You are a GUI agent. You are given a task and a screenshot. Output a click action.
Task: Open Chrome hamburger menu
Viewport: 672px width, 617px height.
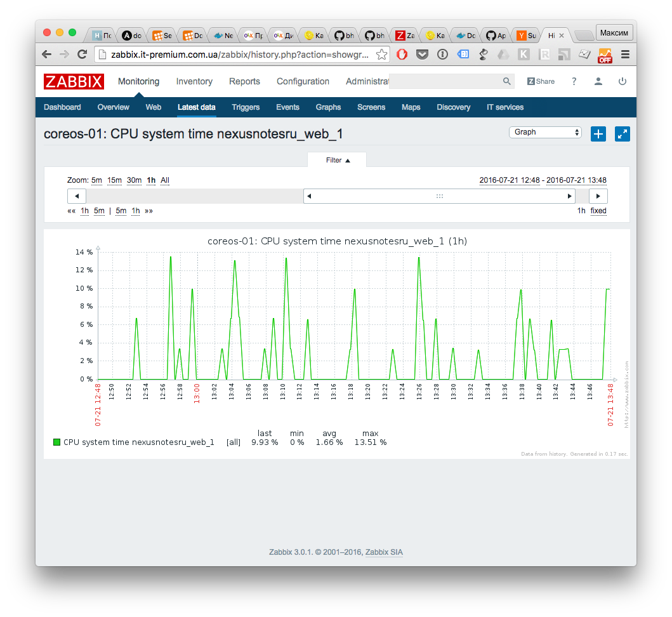click(625, 55)
